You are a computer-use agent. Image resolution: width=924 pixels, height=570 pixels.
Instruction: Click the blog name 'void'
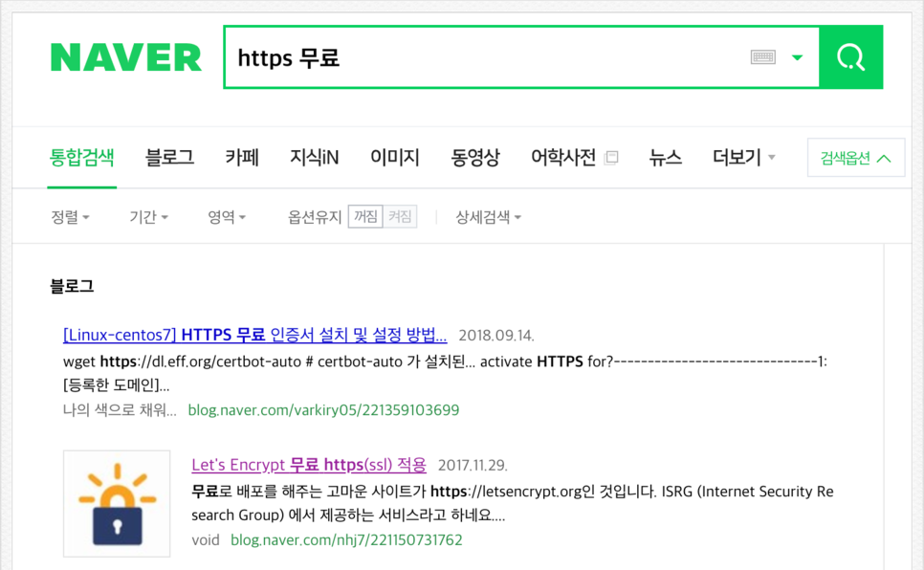tap(205, 540)
